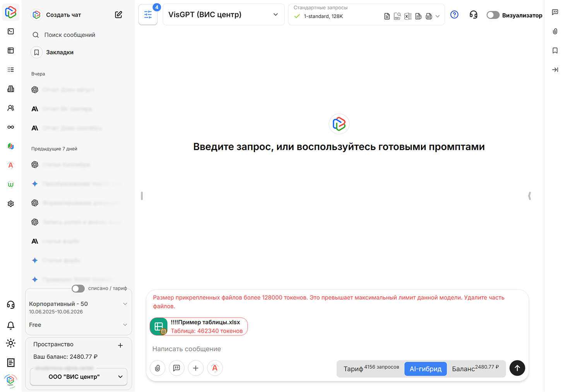The height and width of the screenshot is (392, 566).
Task: Open the VisGPT (ВИС центр) model dropdown
Action: pyautogui.click(x=224, y=14)
